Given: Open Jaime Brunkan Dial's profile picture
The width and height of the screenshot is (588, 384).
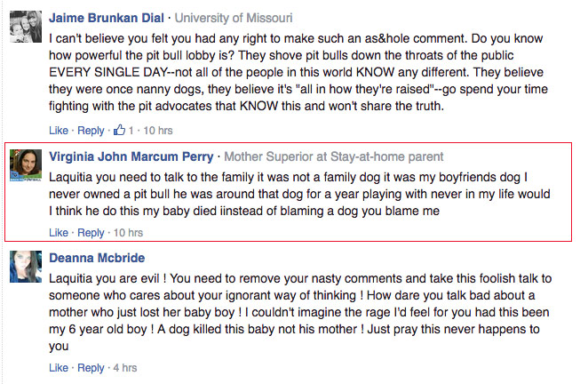Looking at the screenshot, I should pos(26,27).
